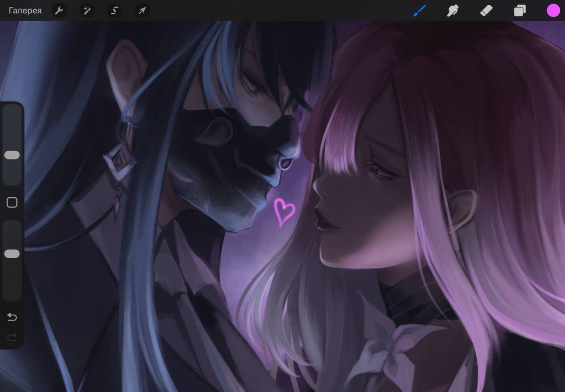The height and width of the screenshot is (392, 565).
Task: Return to the Галерея gallery view
Action: [x=25, y=10]
